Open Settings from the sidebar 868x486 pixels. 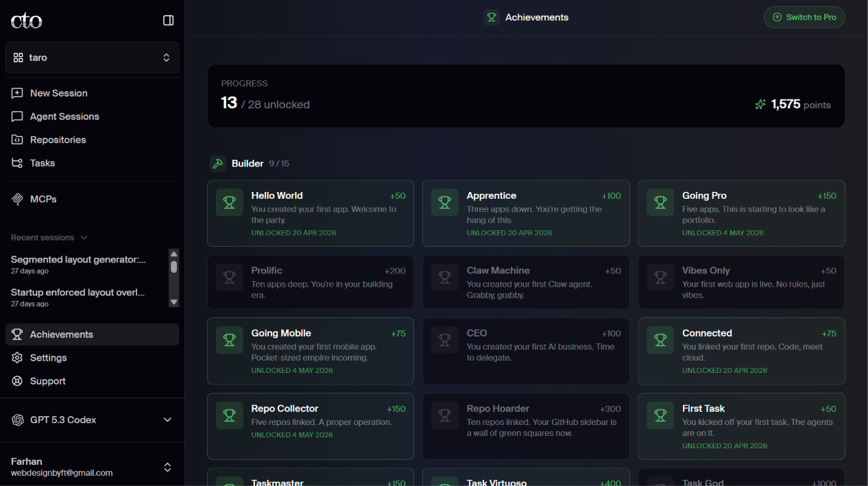92,358
